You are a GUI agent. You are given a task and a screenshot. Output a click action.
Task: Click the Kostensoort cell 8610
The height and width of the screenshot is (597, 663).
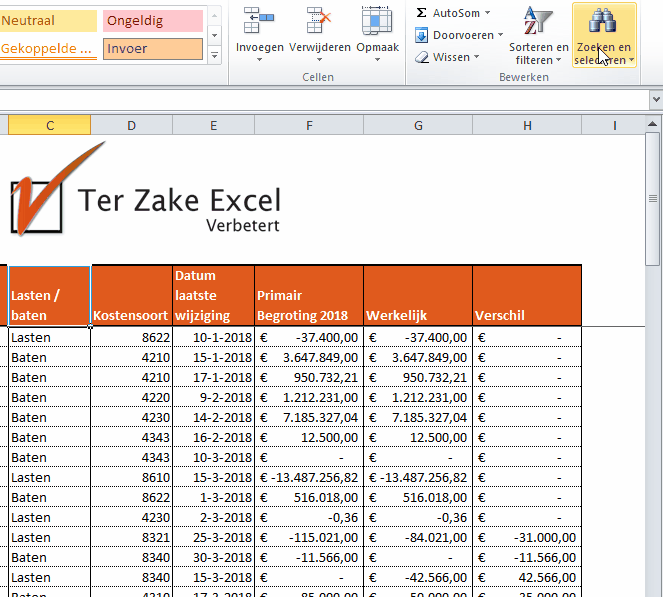coord(132,478)
